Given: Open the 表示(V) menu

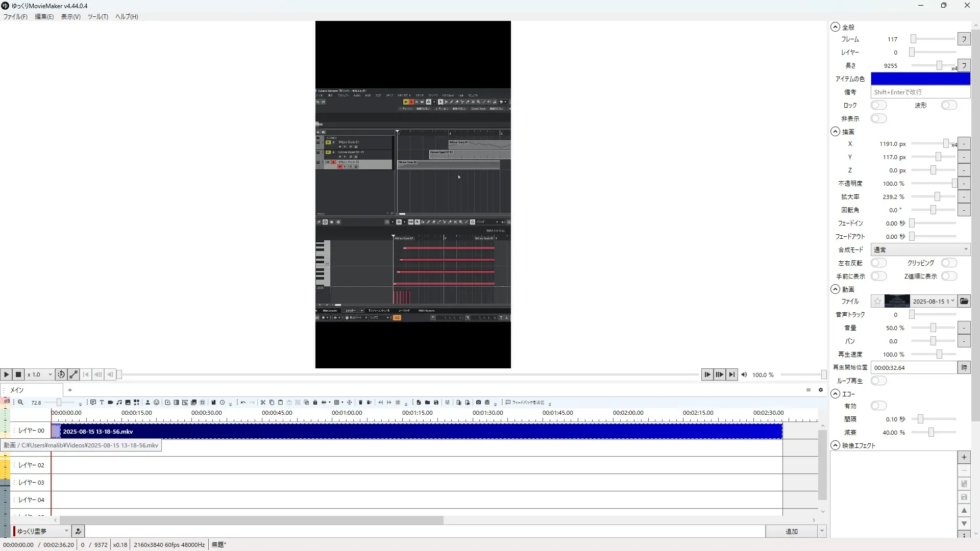Looking at the screenshot, I should (x=70, y=16).
